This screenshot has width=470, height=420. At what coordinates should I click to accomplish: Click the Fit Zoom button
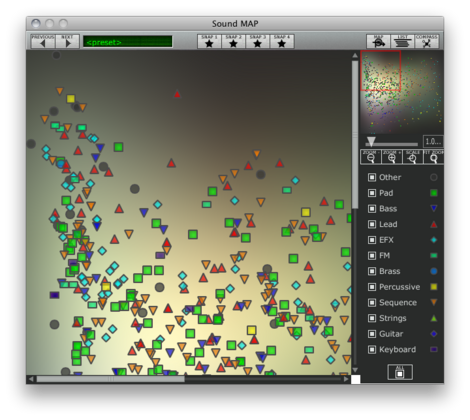tap(433, 157)
